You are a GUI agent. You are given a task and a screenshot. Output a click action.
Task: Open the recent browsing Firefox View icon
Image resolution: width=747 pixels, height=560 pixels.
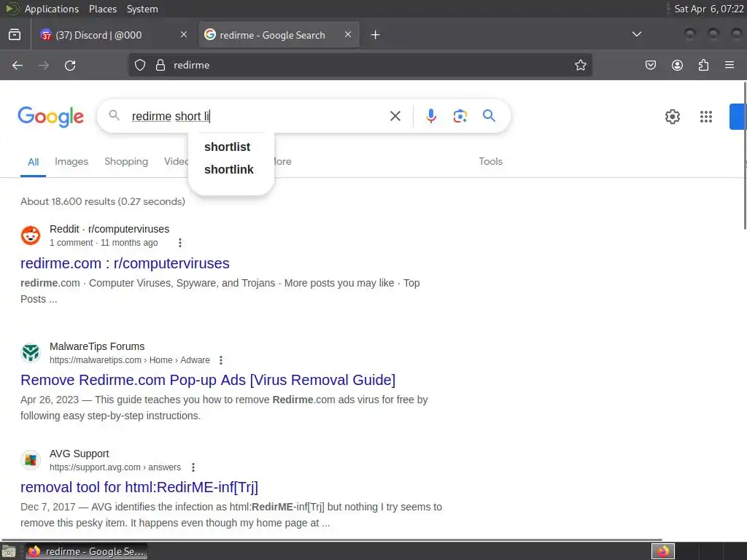(x=15, y=35)
